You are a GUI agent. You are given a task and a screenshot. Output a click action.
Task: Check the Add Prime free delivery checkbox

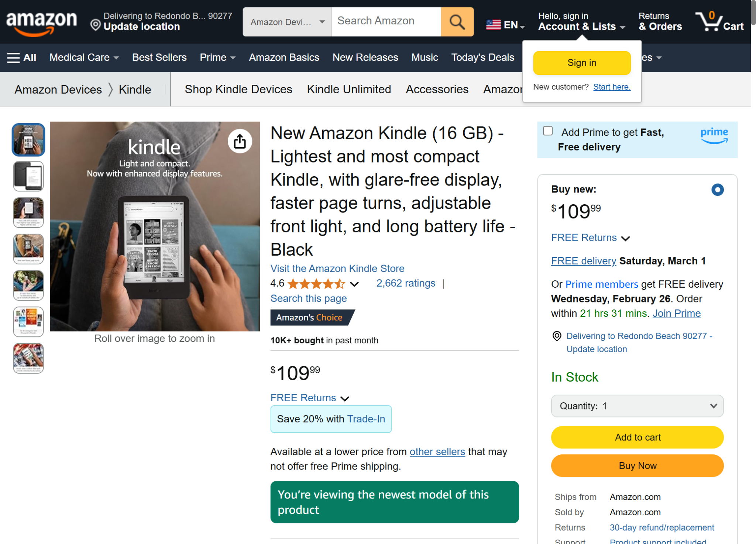[548, 131]
